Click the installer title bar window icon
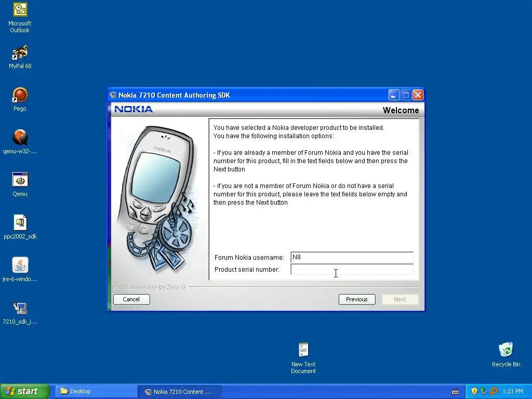 pyautogui.click(x=113, y=96)
